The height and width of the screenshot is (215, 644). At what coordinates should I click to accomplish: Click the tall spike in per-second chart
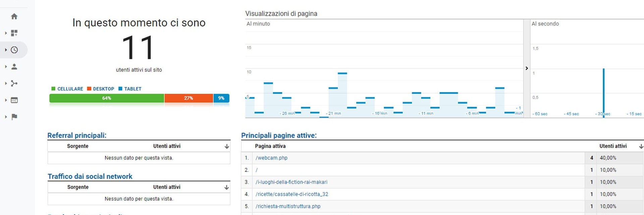[603, 93]
